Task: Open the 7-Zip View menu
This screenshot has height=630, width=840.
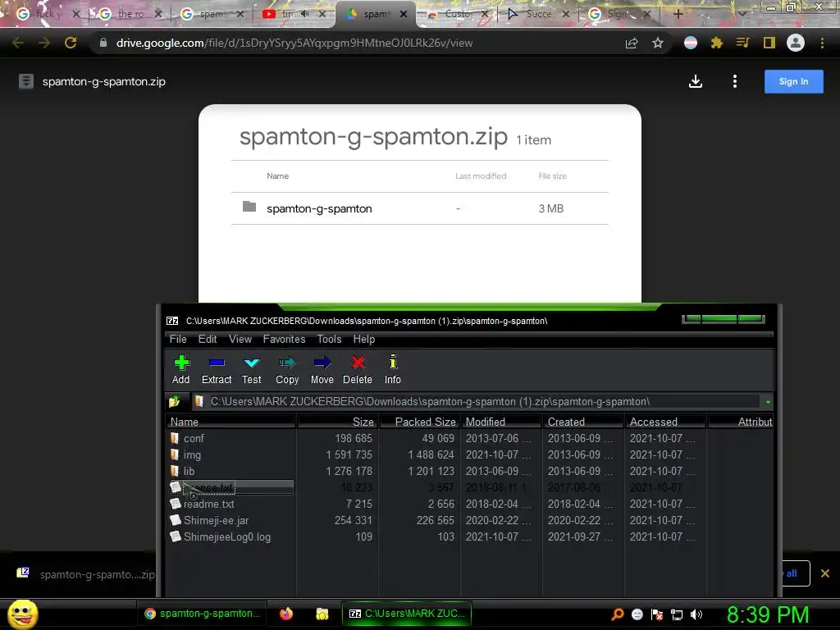Action: [240, 339]
